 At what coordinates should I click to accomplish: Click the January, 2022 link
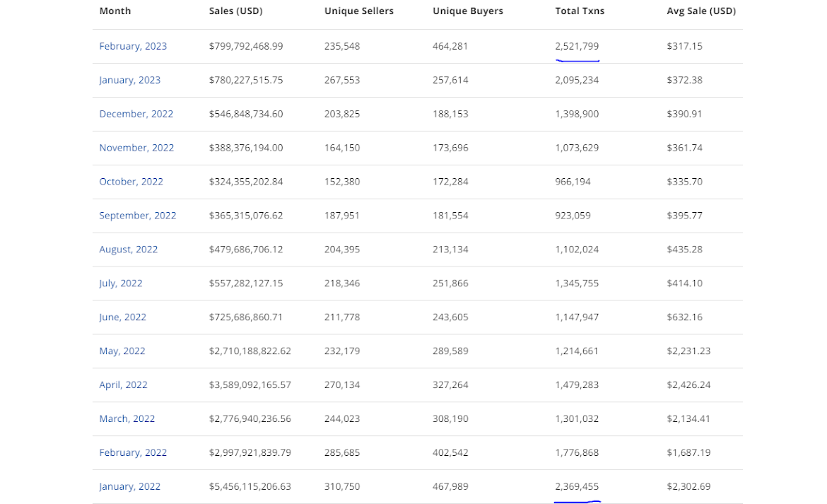[x=129, y=486]
